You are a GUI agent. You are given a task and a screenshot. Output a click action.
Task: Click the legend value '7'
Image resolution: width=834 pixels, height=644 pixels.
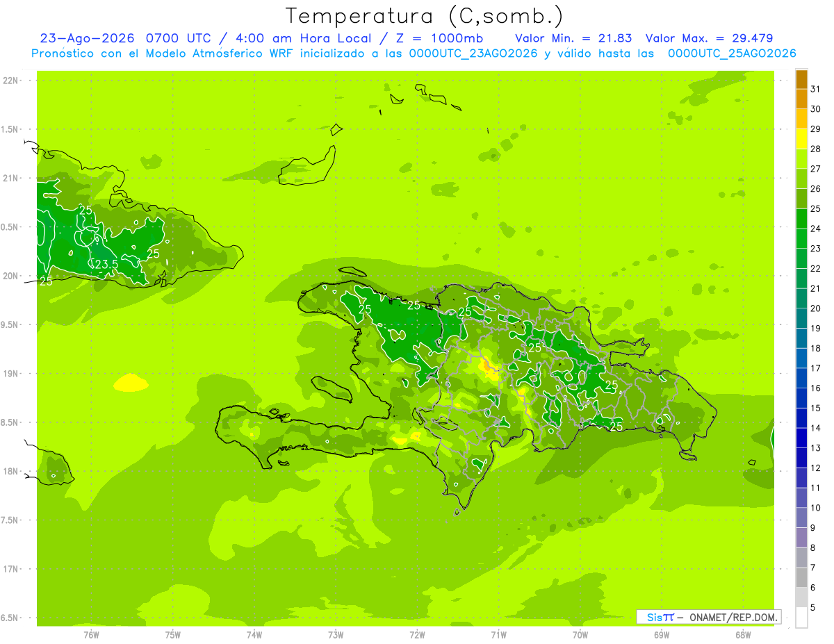coord(813,568)
